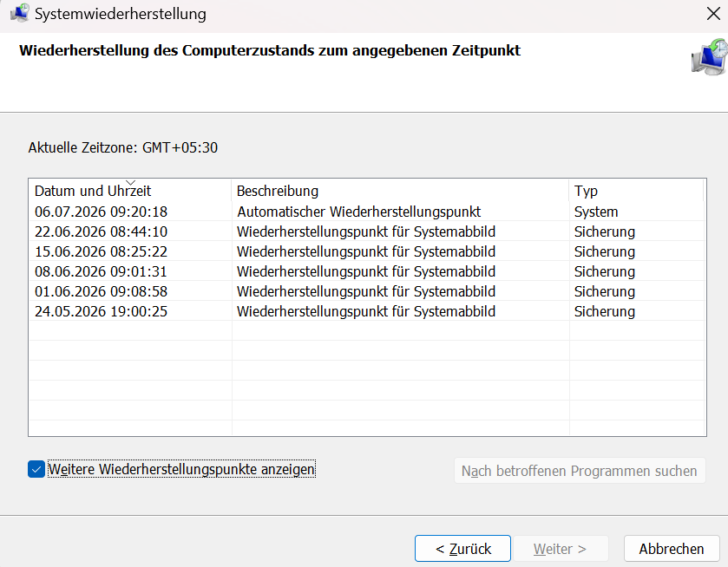Click Sicherung type in 15.06.2026 row
This screenshot has width=728, height=567.
pyautogui.click(x=605, y=251)
